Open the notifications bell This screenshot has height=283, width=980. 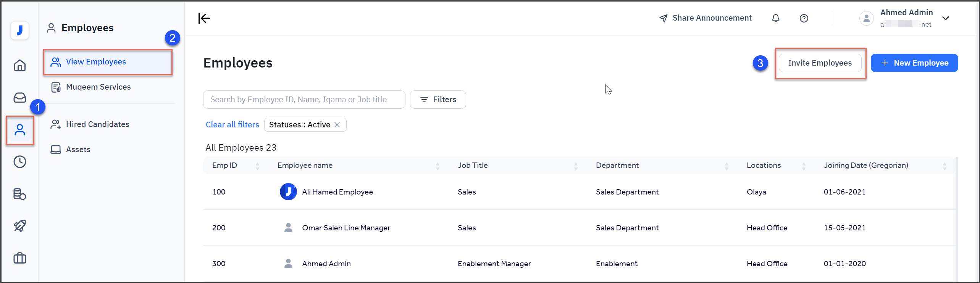(775, 18)
